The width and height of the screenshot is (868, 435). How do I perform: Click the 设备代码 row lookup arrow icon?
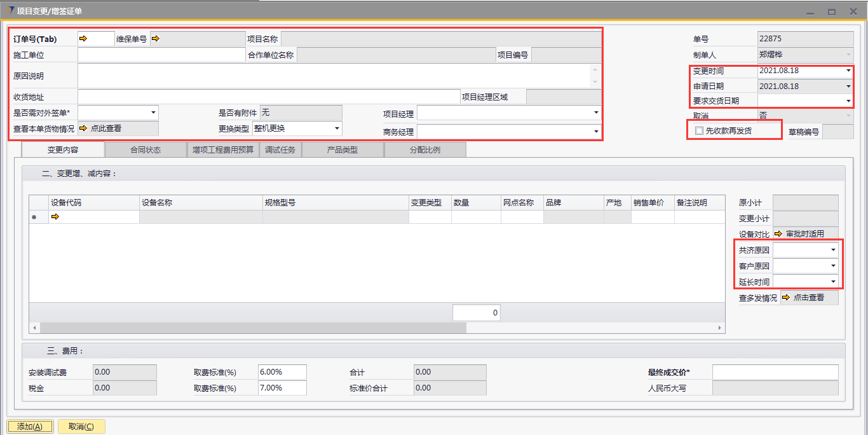[x=55, y=217]
